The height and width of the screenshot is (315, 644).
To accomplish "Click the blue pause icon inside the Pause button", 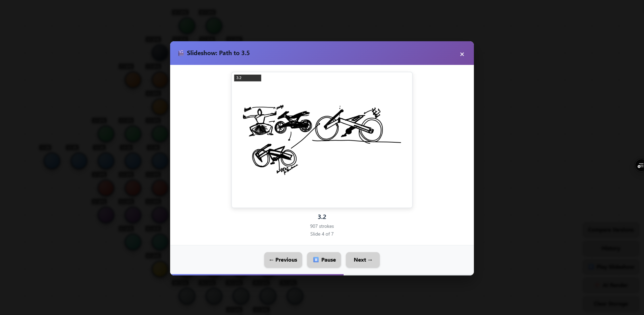I will click(x=316, y=260).
